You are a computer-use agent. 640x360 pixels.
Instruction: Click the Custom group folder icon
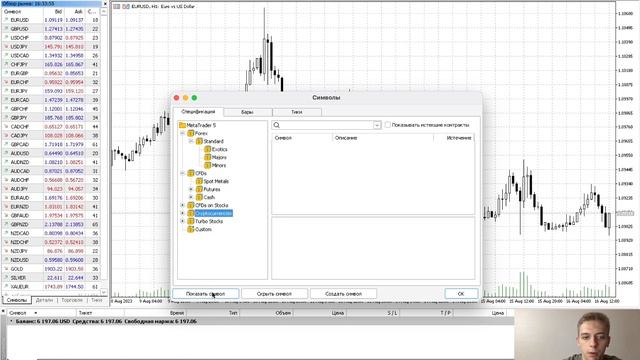tap(191, 229)
